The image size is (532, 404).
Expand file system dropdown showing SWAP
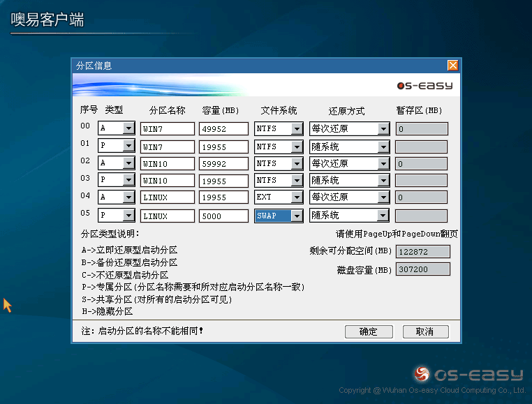tap(297, 216)
